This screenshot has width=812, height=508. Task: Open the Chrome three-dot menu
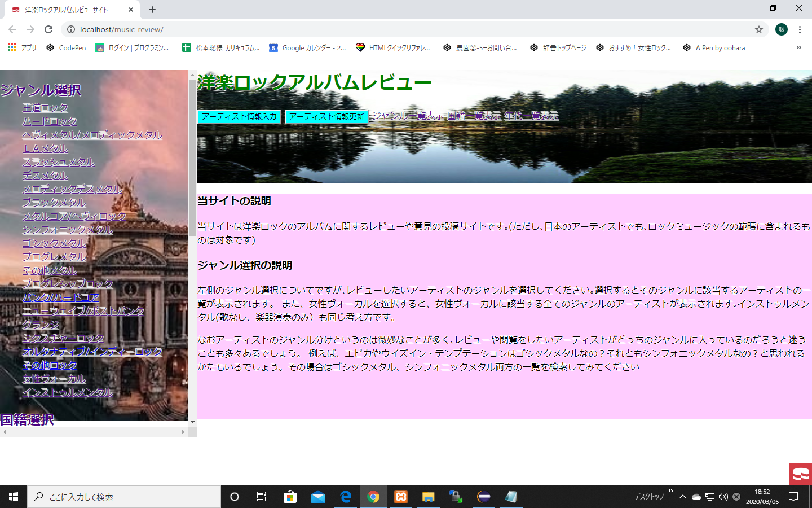click(800, 29)
